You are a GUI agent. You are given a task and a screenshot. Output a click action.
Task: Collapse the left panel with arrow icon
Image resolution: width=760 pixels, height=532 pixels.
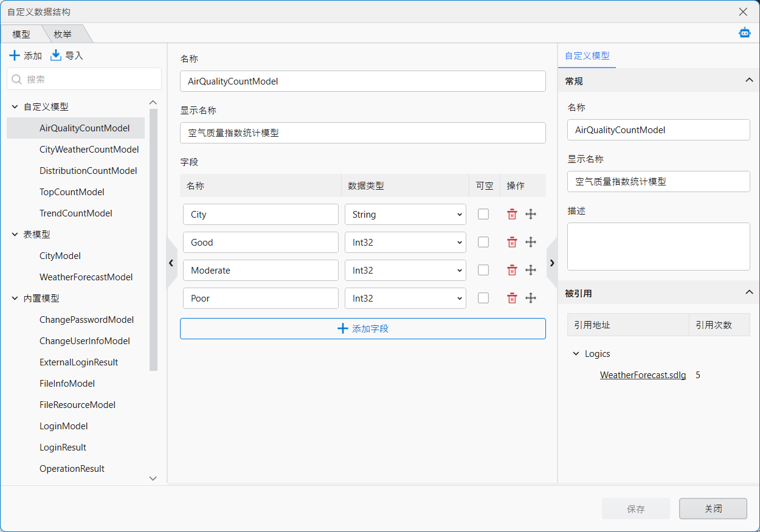(171, 263)
